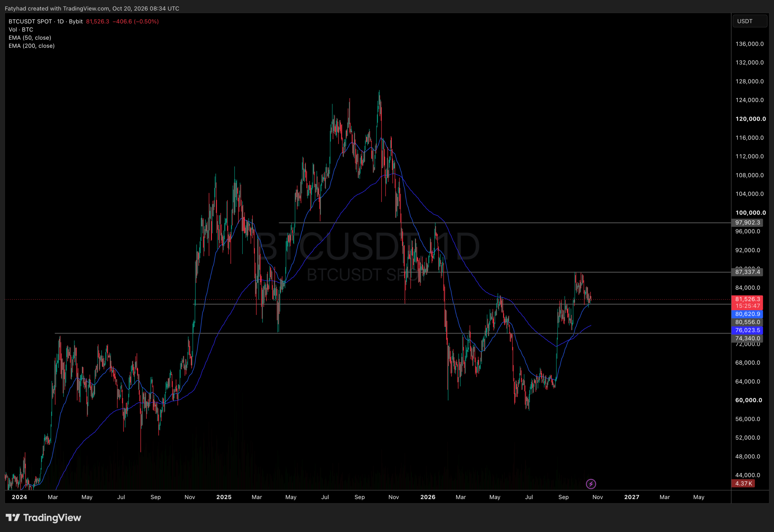Click the 108,000.0 price axis label
The height and width of the screenshot is (532, 774).
point(749,175)
